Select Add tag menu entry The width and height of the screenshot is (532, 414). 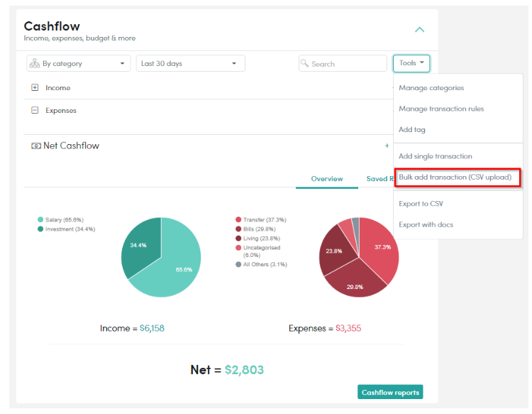[x=412, y=129]
